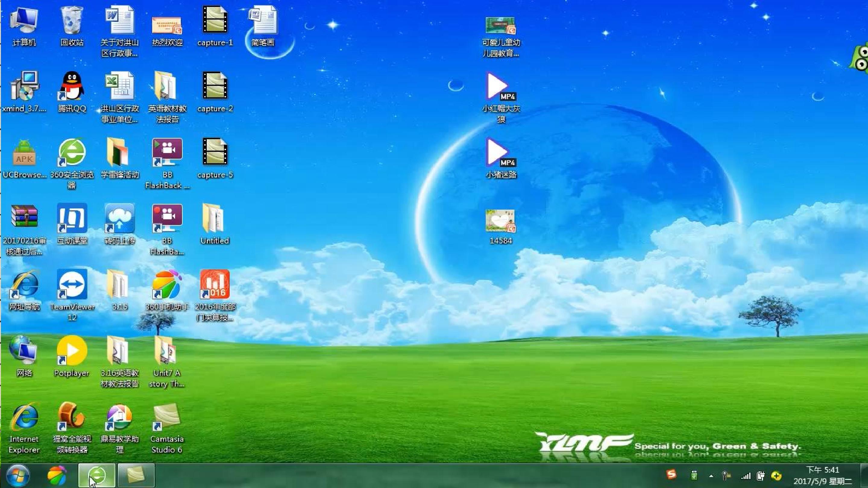Select the 20170216审核通过后 RAR archive
The width and height of the screenshot is (868, 488).
pyautogui.click(x=24, y=230)
